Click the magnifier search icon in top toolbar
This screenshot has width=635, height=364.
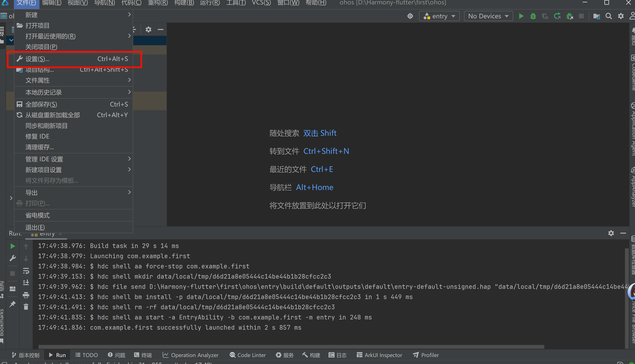coord(609,16)
